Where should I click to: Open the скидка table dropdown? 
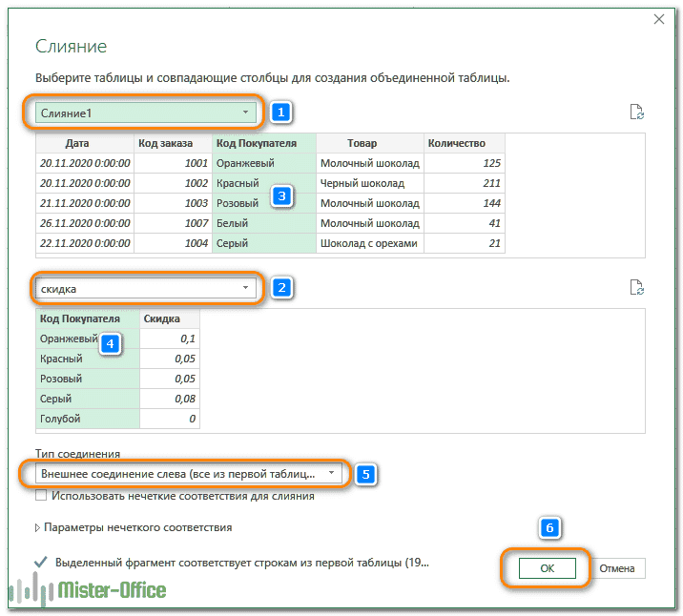[146, 287]
